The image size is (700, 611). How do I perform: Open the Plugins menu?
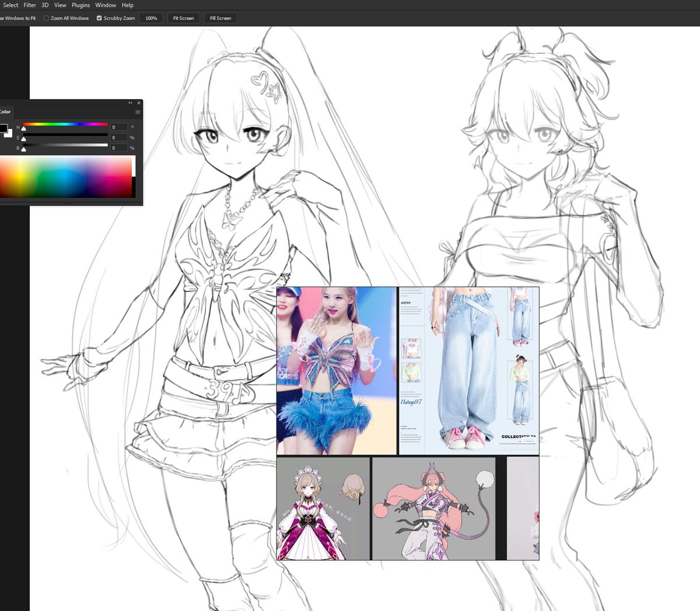(80, 5)
